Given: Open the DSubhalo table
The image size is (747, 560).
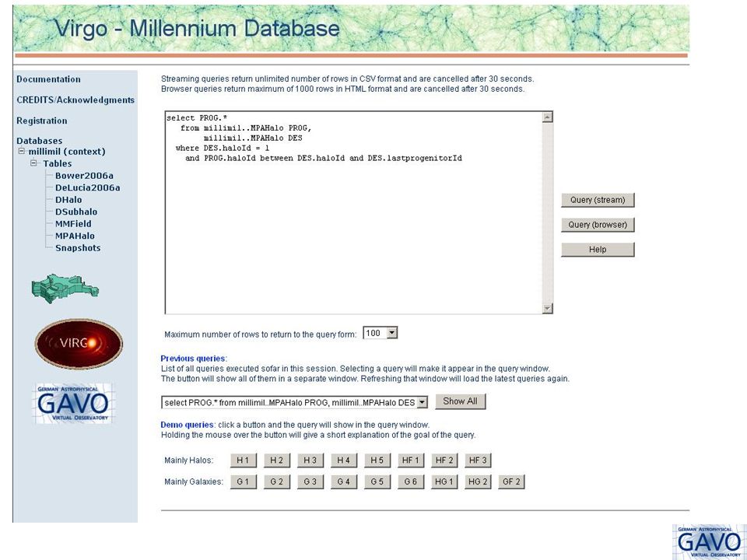Looking at the screenshot, I should pos(76,212).
